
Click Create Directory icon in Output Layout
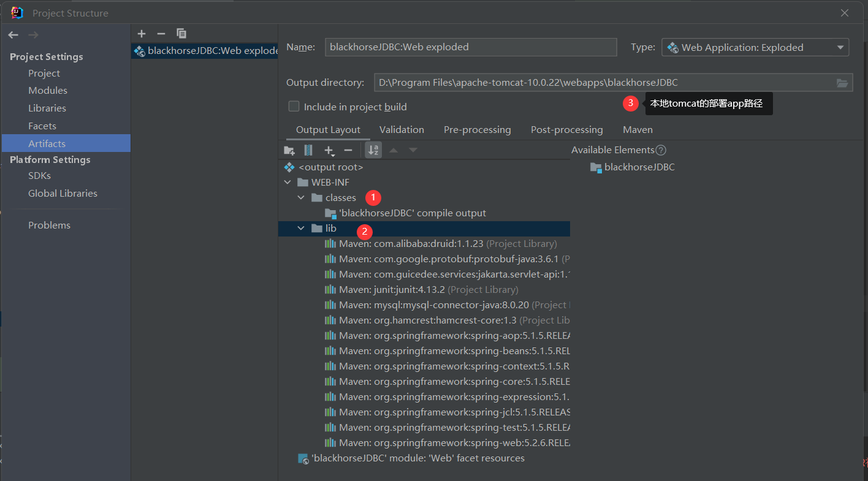point(289,150)
